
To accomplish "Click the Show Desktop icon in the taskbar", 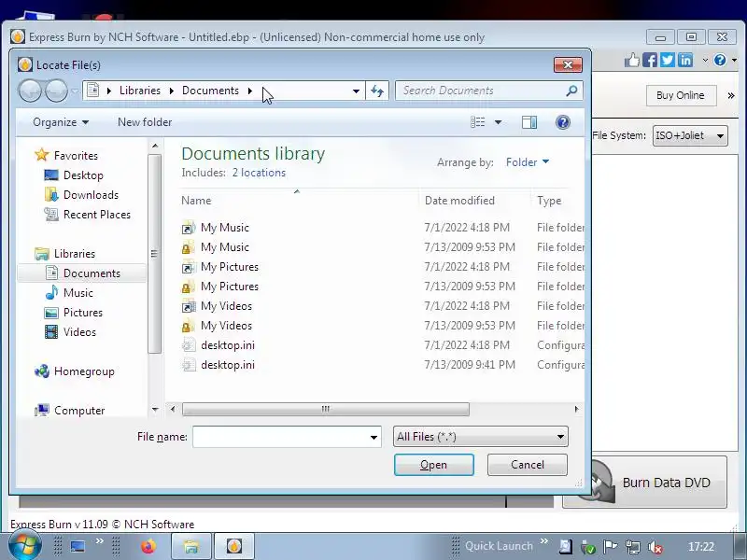I will pos(78,546).
